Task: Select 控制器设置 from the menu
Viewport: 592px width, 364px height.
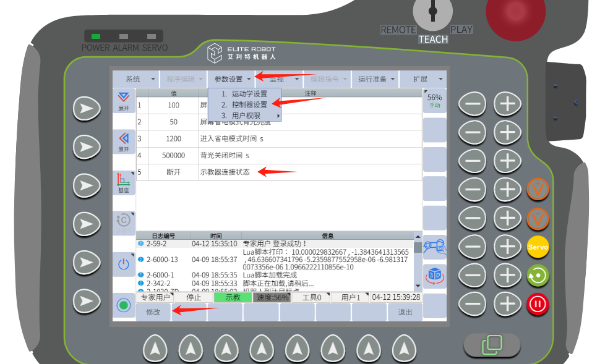Action: [244, 104]
